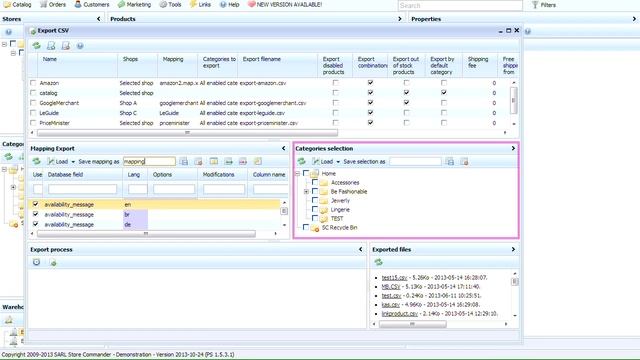Uncheck Use for availability_message en row

[36, 204]
